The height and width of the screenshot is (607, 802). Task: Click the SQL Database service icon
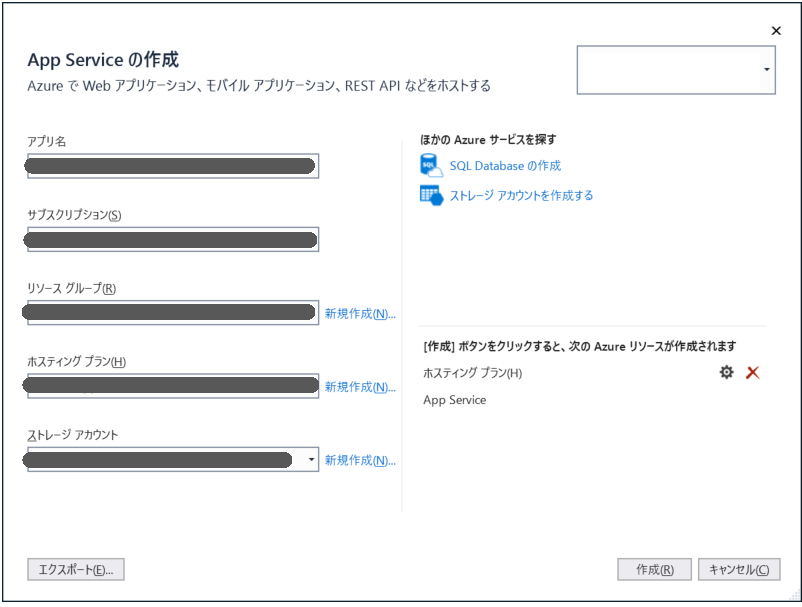tap(430, 166)
